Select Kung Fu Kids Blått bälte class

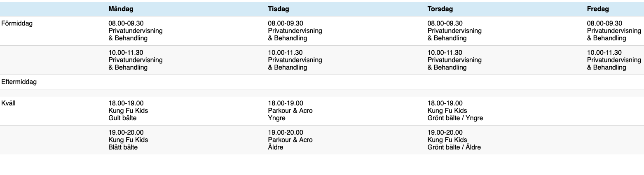click(128, 140)
